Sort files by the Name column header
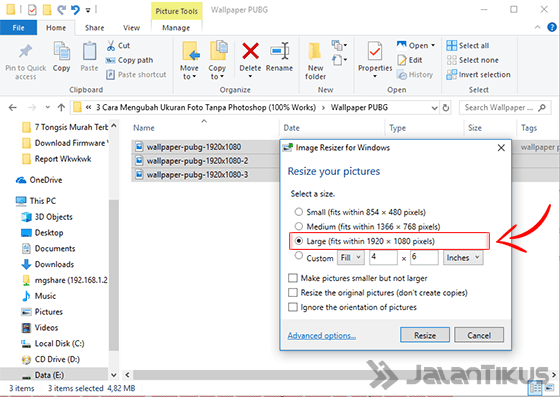Viewport: 560px width, 397px height. [144, 128]
